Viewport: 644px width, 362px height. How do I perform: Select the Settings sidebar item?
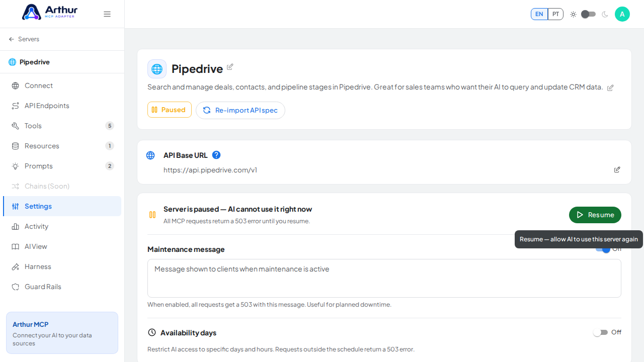62,206
